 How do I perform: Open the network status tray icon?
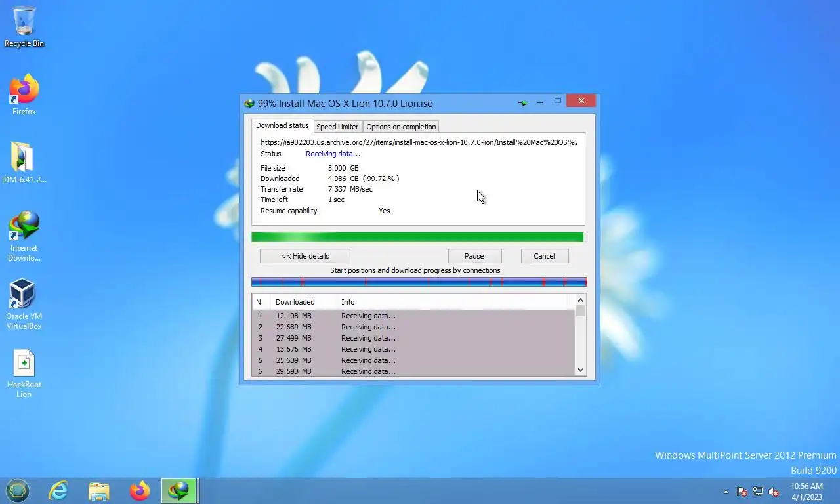(x=758, y=492)
